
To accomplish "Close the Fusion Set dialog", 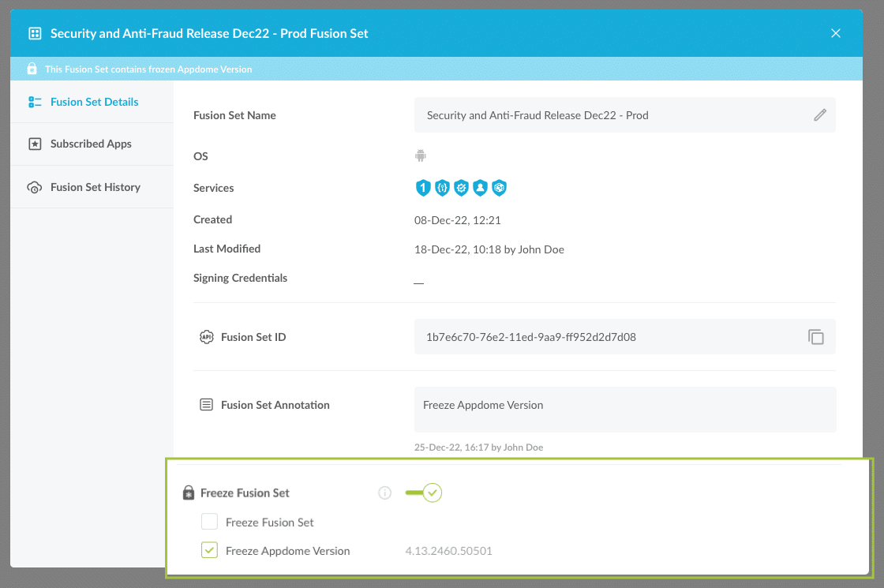I will click(x=836, y=33).
